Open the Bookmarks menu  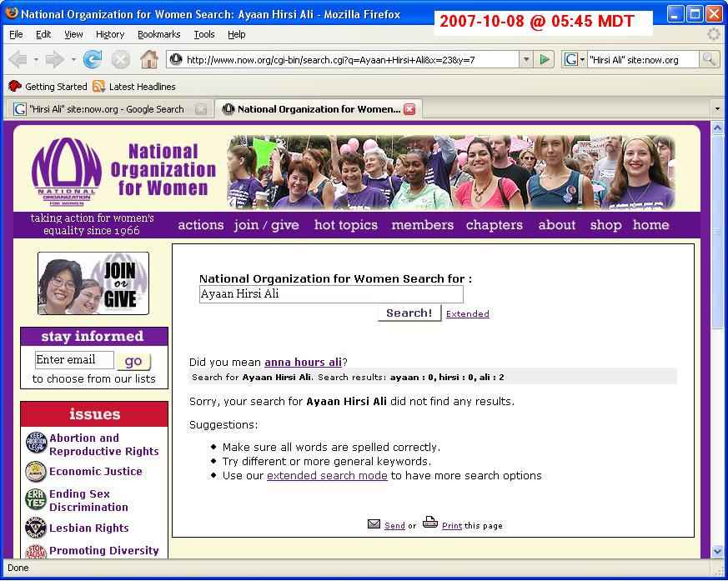(158, 34)
